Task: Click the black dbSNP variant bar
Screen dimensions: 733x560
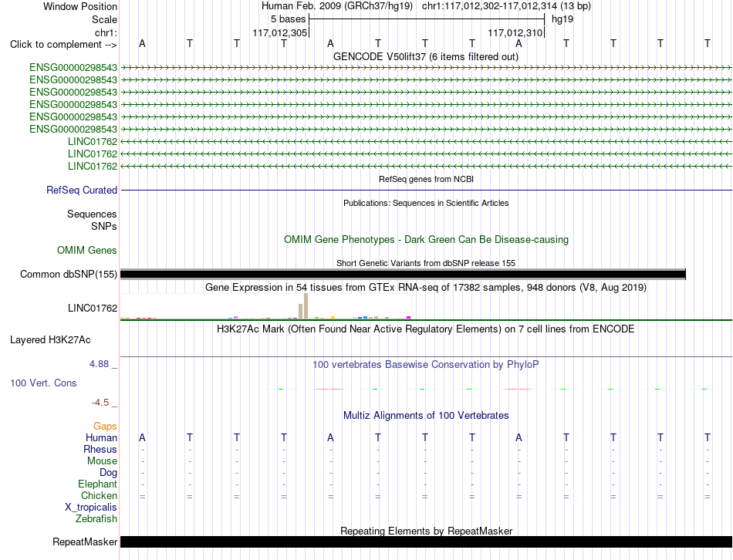Action: [403, 275]
